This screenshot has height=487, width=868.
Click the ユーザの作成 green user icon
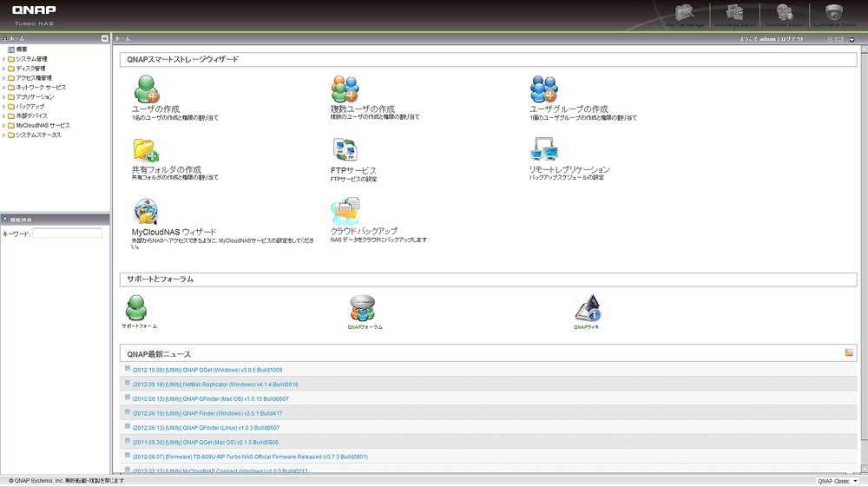point(147,89)
